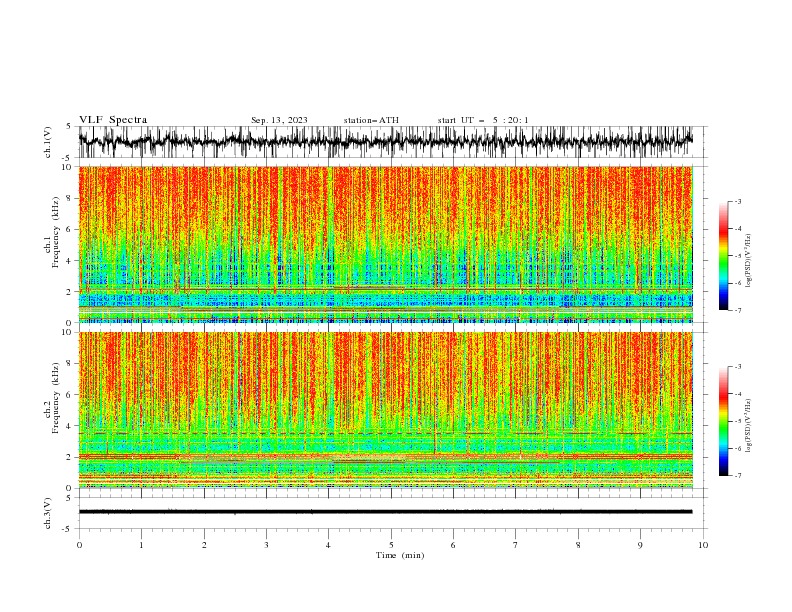Click the "-5" tick on ch.2 color bar
The height and width of the screenshot is (612, 792).
(738, 421)
